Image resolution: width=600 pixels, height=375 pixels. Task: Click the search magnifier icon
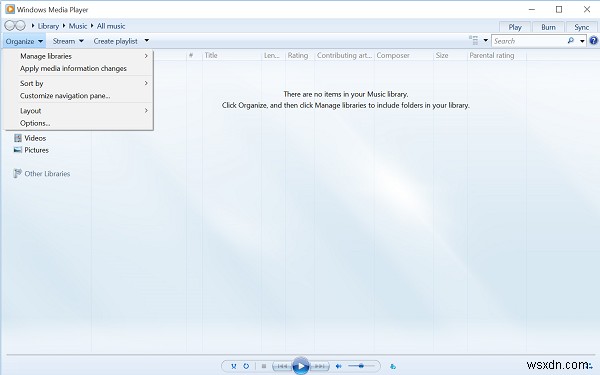point(571,41)
